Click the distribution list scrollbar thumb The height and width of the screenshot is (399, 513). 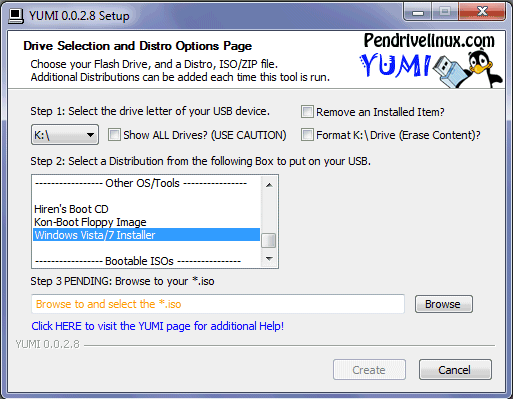click(269, 241)
